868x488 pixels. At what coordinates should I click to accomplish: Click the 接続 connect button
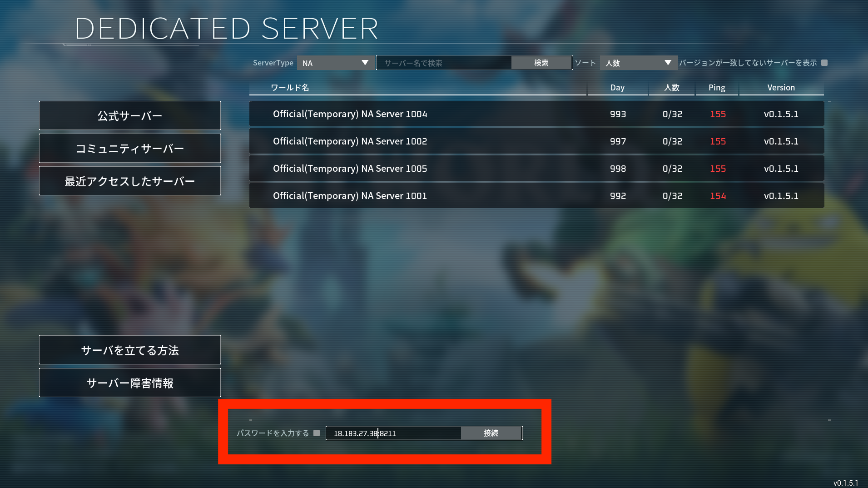491,433
